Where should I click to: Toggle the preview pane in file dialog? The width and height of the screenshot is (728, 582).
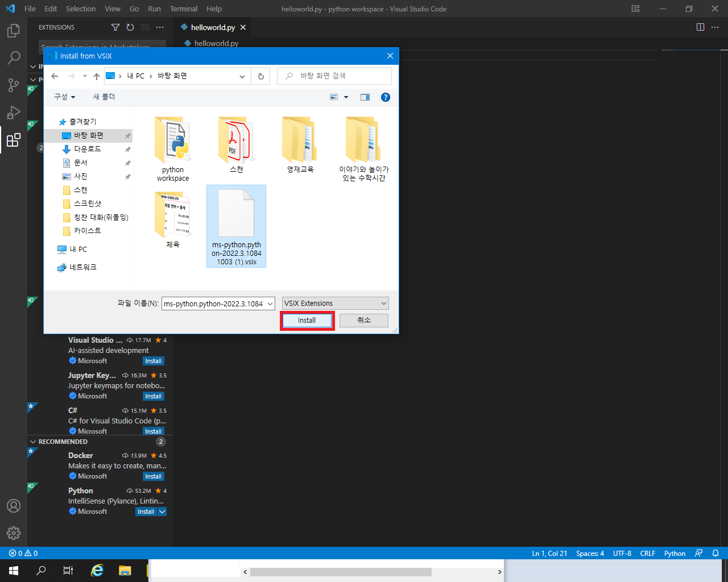pos(365,97)
